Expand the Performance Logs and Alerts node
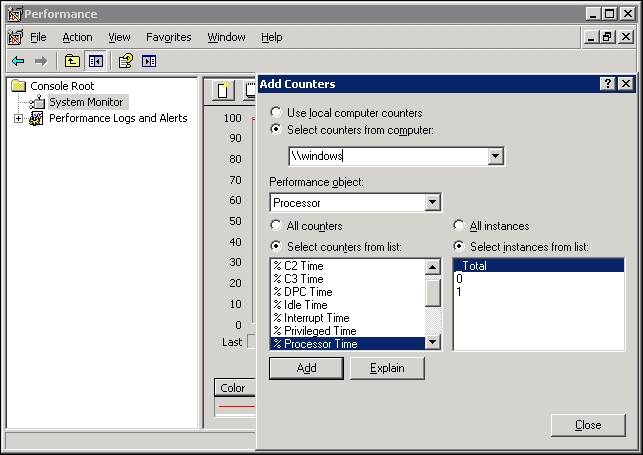Viewport: 643px width, 455px height. (18, 118)
